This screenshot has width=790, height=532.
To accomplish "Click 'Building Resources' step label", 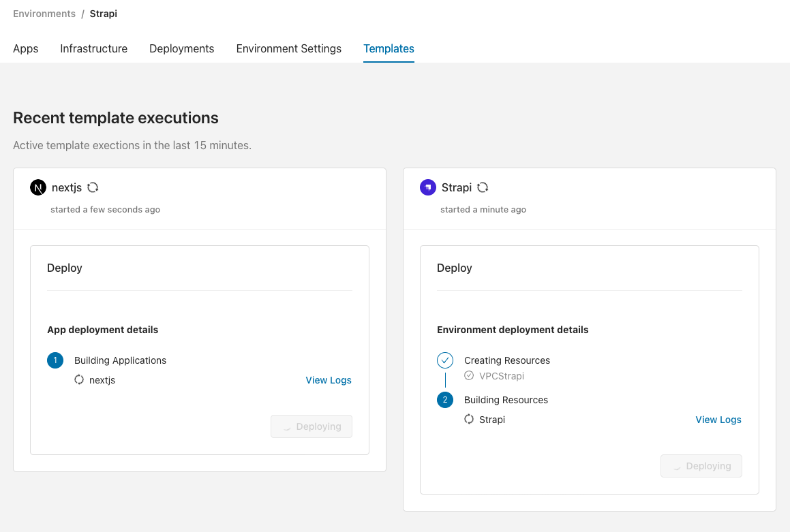I will point(506,400).
